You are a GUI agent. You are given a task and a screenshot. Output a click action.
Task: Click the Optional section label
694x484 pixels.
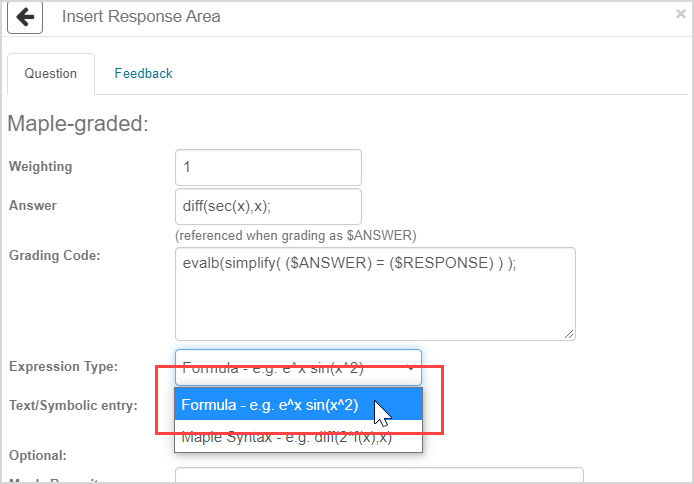click(x=37, y=455)
